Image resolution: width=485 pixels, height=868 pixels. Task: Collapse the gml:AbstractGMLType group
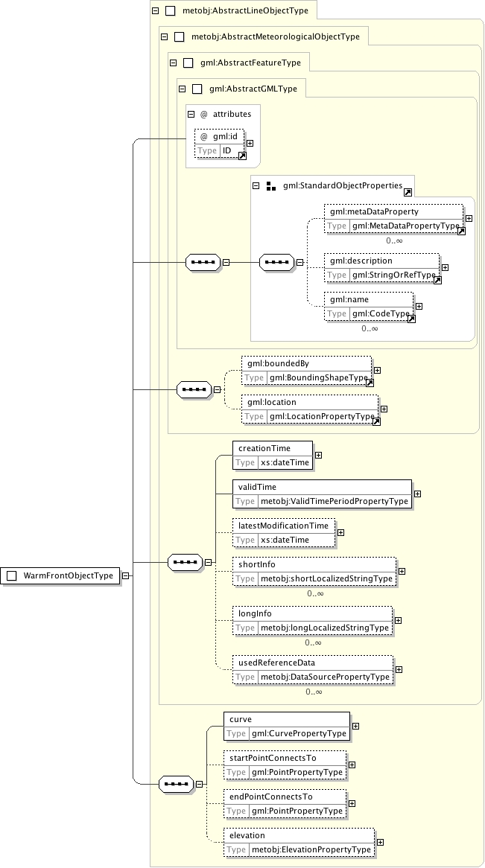pos(182,89)
